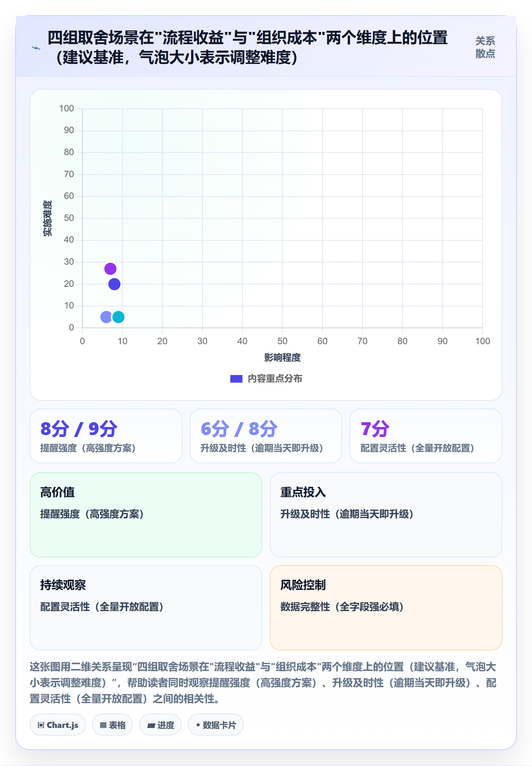Click the square icon in Chart.js chip
The height and width of the screenshot is (766, 532).
pyautogui.click(x=41, y=725)
